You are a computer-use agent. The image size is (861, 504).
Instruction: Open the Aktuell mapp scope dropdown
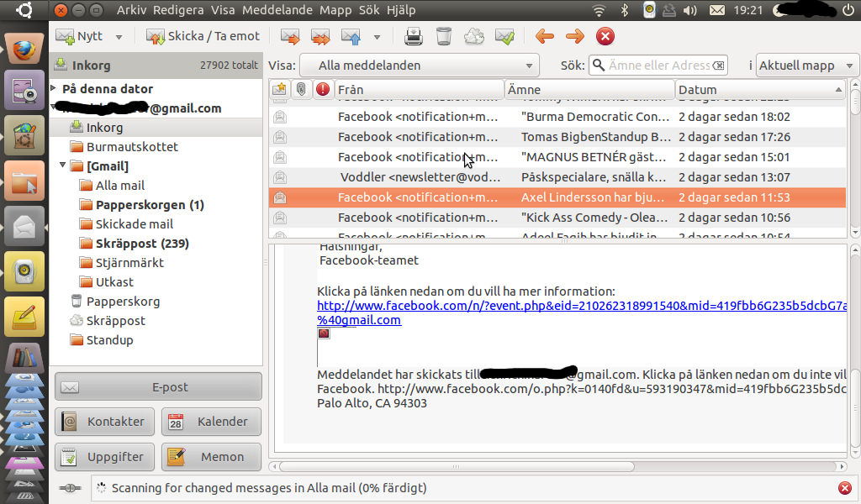(x=807, y=66)
